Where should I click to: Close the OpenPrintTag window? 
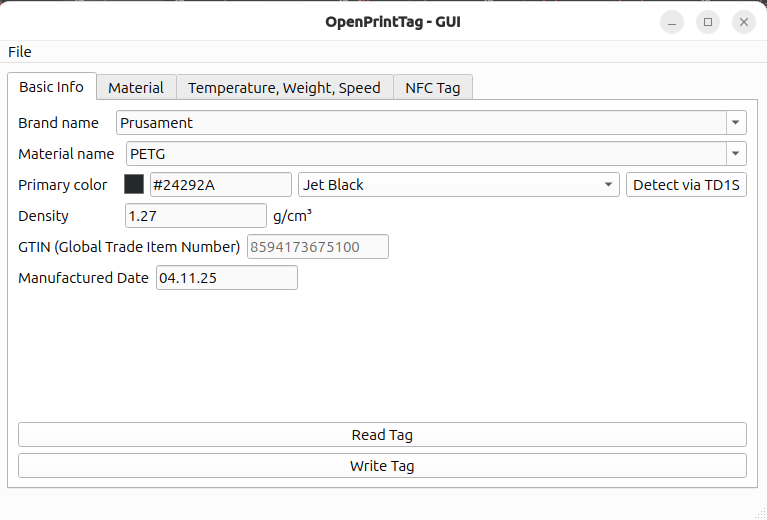pos(744,23)
